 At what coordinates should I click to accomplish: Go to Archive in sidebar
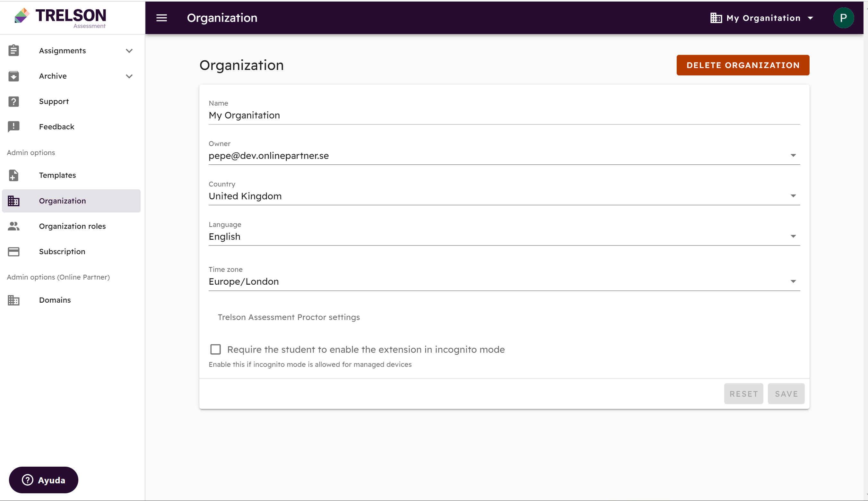click(71, 76)
